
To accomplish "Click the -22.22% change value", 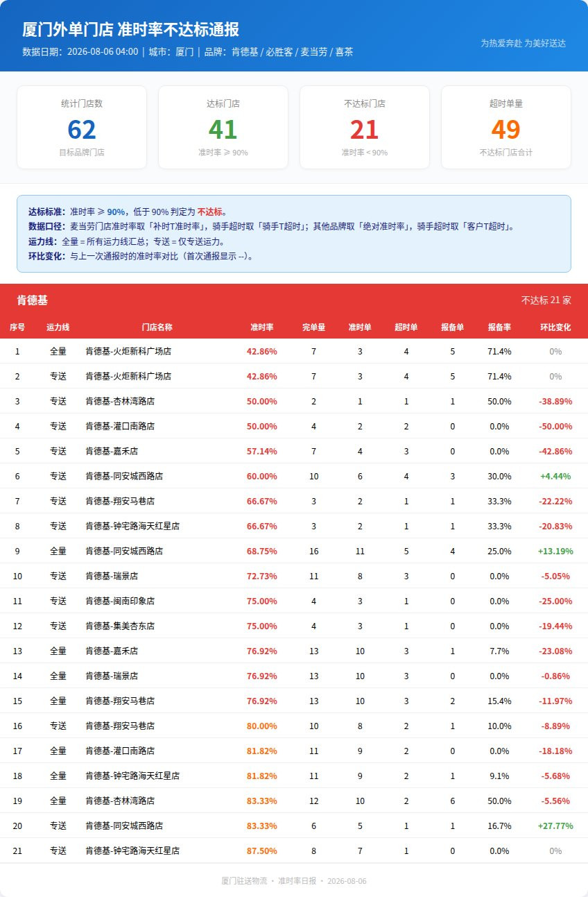I will [x=555, y=502].
